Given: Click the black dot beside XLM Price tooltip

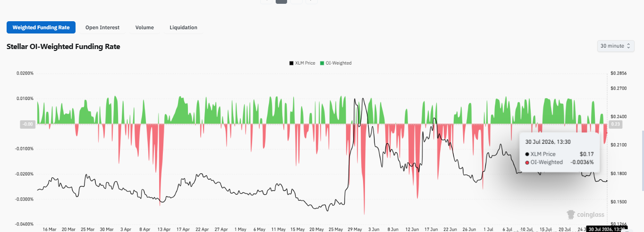Looking at the screenshot, I should click(527, 154).
